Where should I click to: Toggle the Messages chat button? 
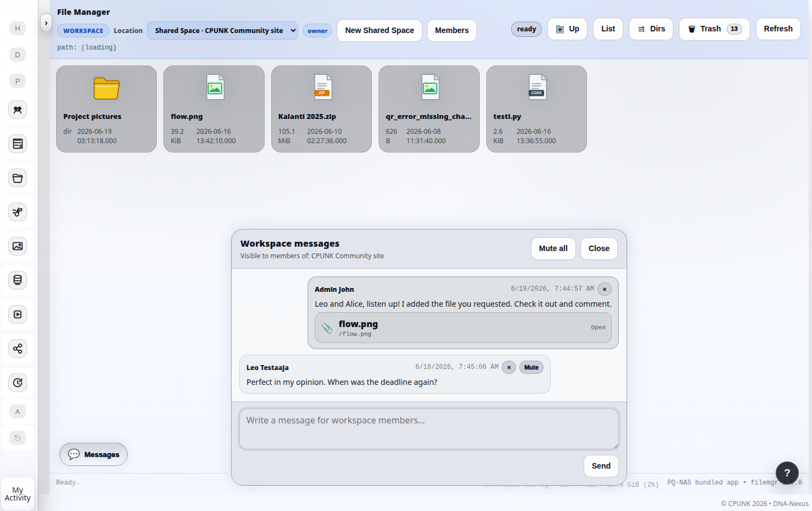[x=94, y=455]
